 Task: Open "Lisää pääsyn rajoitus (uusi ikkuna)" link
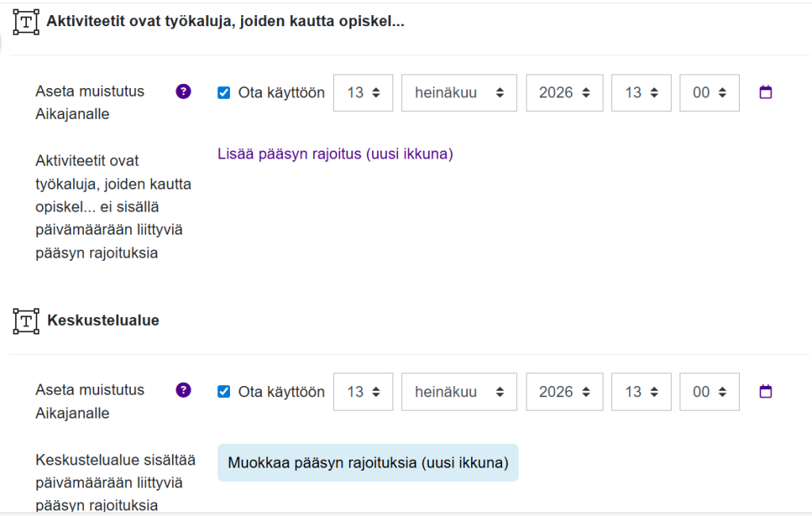click(x=335, y=154)
